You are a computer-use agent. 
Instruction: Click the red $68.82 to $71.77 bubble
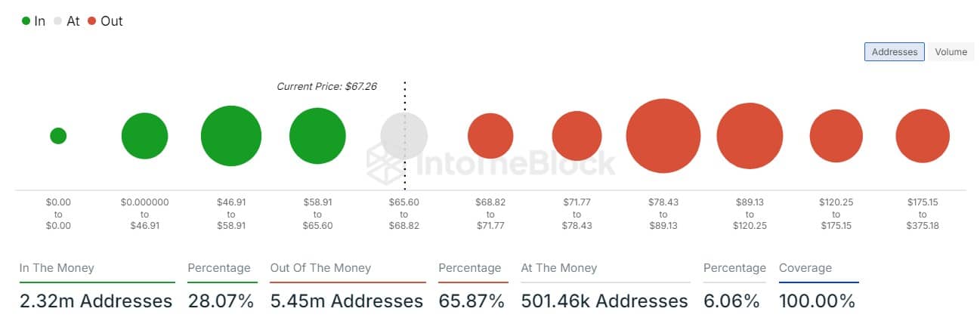click(490, 136)
